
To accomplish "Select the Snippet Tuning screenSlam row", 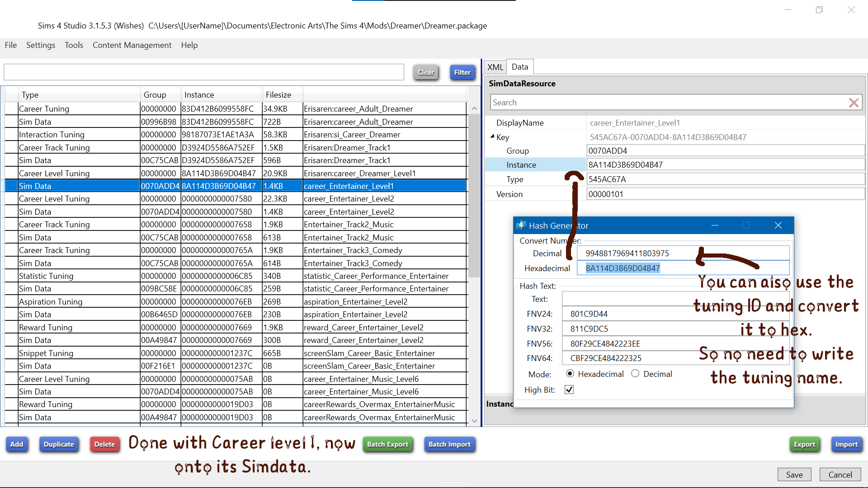I will (x=236, y=353).
